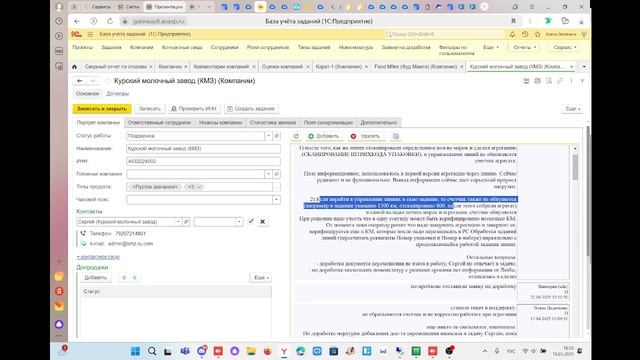Click phone number 79207214801
This screenshot has height=360, width=640.
pos(130,233)
